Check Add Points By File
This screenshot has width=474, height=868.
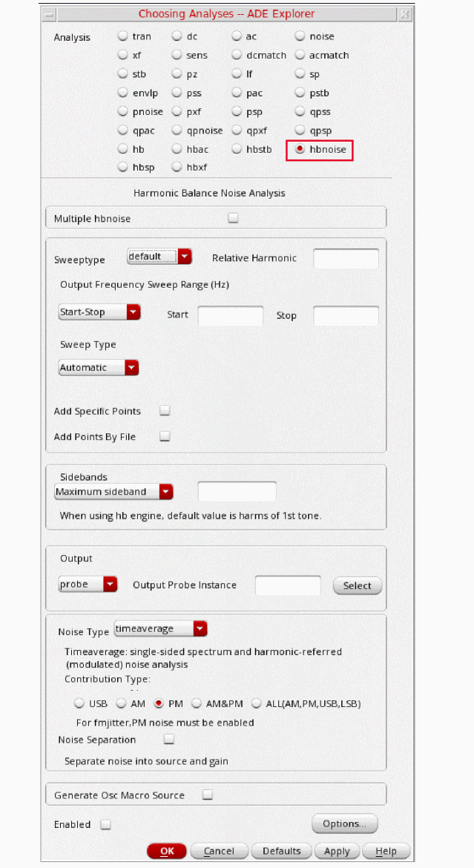[x=165, y=436]
